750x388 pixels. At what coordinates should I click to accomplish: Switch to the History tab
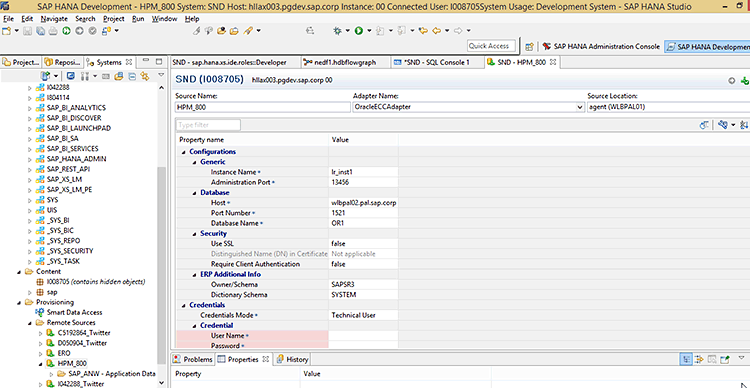[x=292, y=359]
